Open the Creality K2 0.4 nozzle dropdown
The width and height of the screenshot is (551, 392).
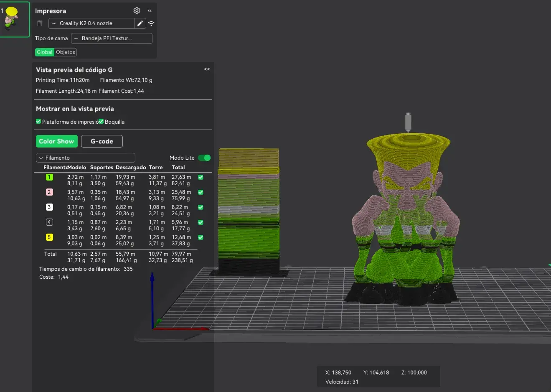91,23
